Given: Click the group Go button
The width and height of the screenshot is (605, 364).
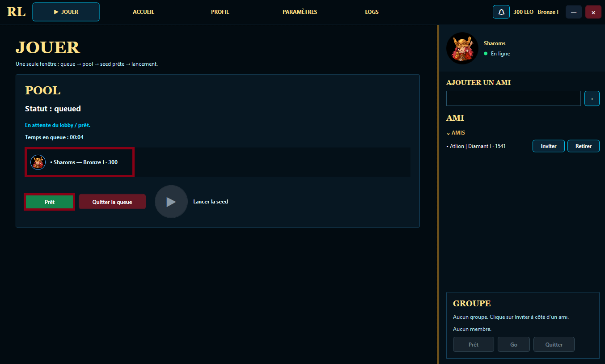Looking at the screenshot, I should tap(514, 344).
